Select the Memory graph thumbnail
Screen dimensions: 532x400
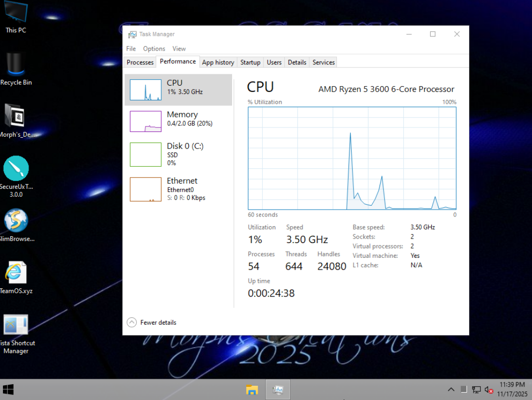click(146, 121)
